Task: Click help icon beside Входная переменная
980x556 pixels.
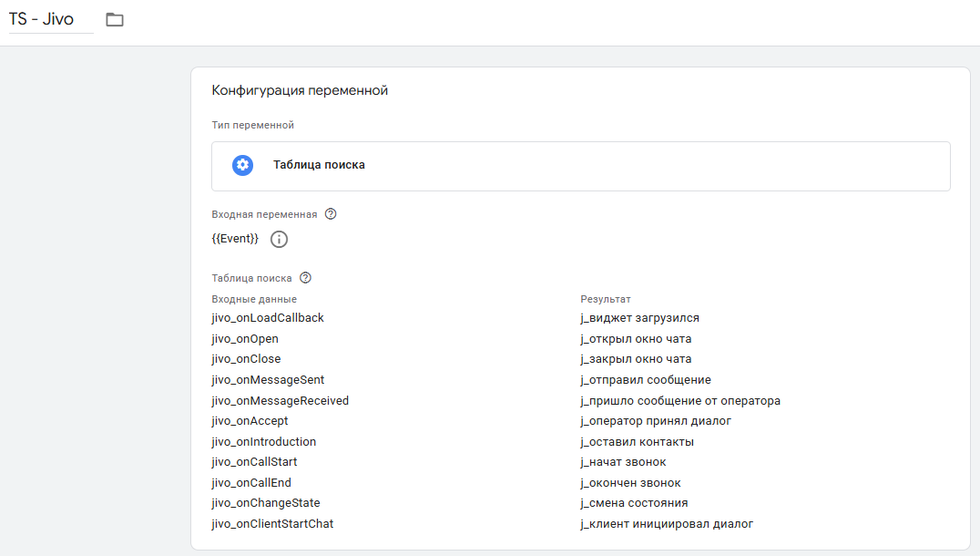Action: 331,214
